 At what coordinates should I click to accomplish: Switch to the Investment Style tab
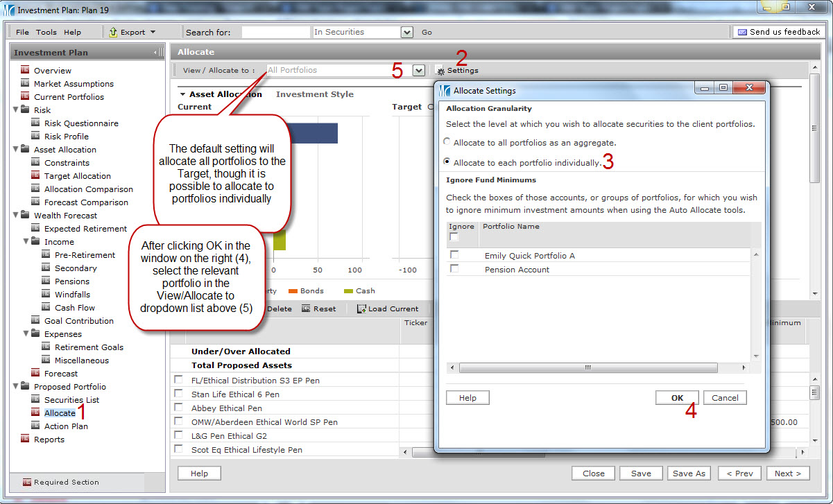[314, 94]
